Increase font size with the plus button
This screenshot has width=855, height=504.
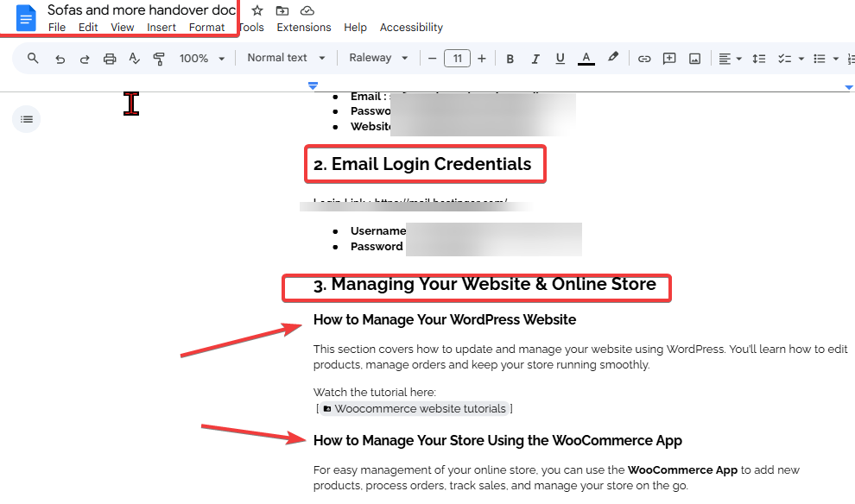482,59
